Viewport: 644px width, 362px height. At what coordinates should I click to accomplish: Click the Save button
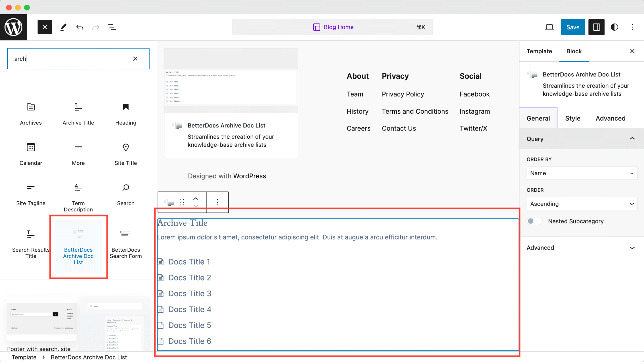pyautogui.click(x=573, y=27)
